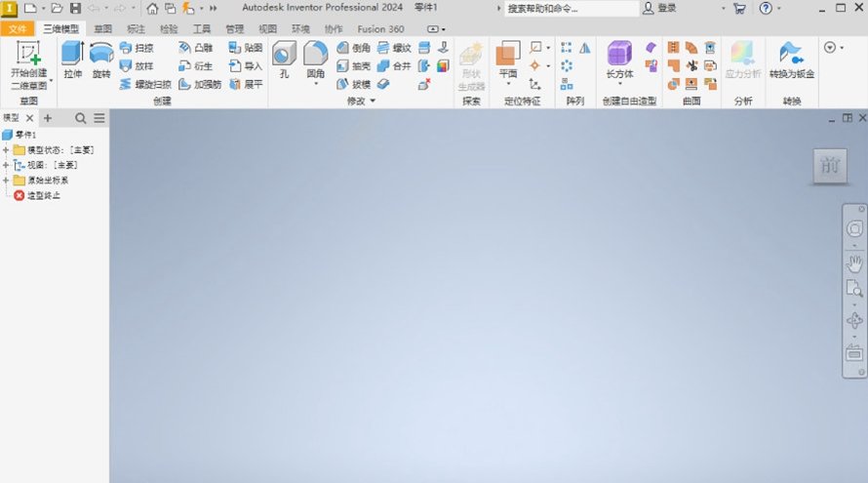Open the browser panel hamburger menu
This screenshot has height=483, width=868.
(x=99, y=118)
